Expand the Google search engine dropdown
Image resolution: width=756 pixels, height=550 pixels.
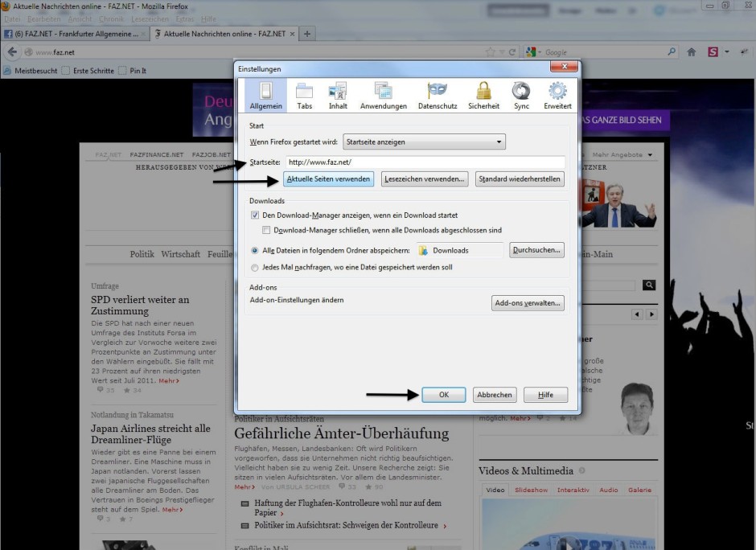[535, 52]
